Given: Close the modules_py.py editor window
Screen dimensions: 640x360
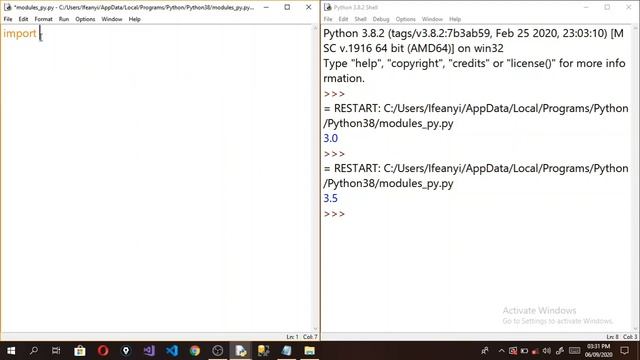Looking at the screenshot, I should pyautogui.click(x=309, y=7).
